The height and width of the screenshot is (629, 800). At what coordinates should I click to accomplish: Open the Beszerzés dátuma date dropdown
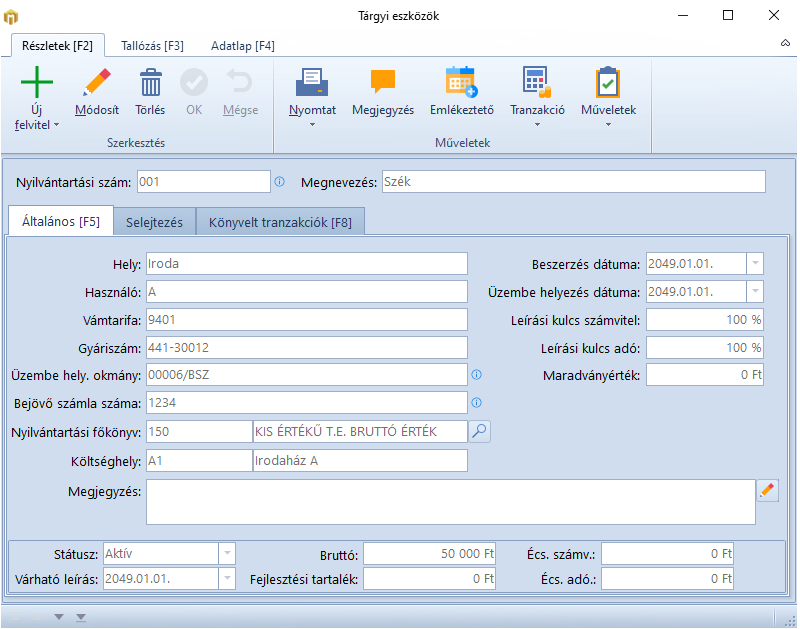(755, 264)
